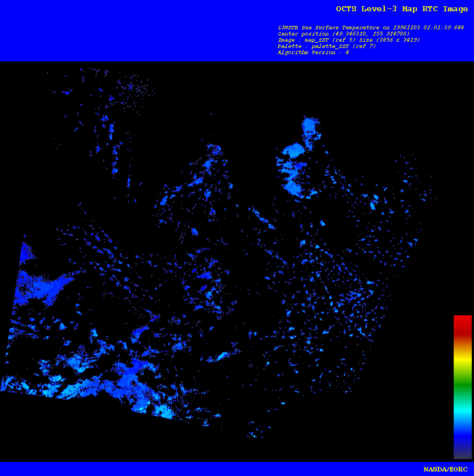The height and width of the screenshot is (476, 474).
Task: Click the NASDA/EORC credit label
Action: coord(445,469)
